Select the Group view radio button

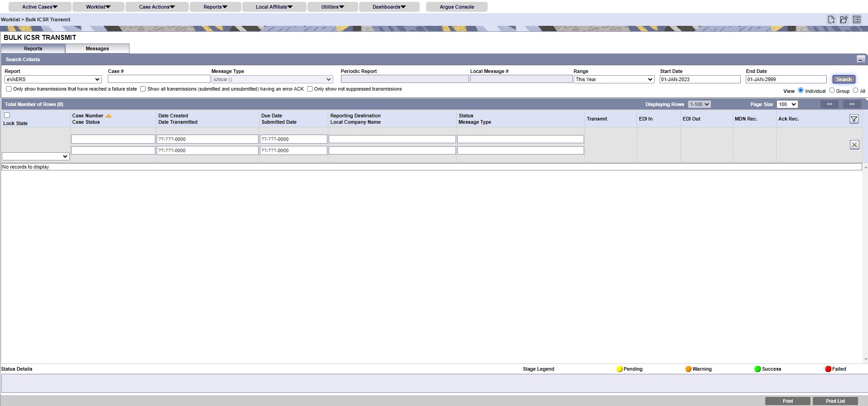[832, 90]
